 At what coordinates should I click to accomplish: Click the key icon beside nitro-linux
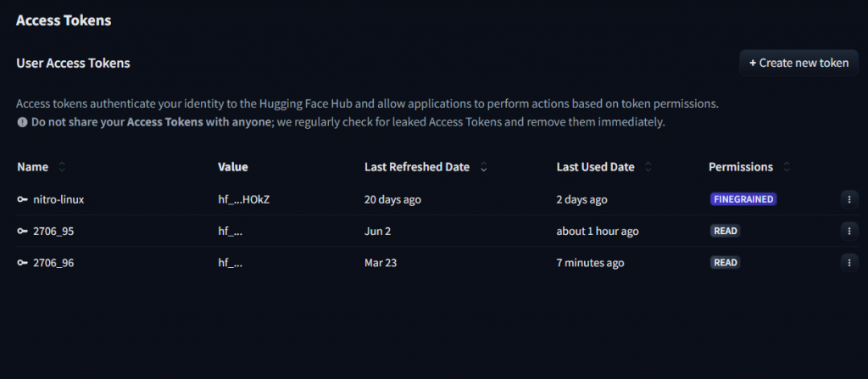coord(22,199)
